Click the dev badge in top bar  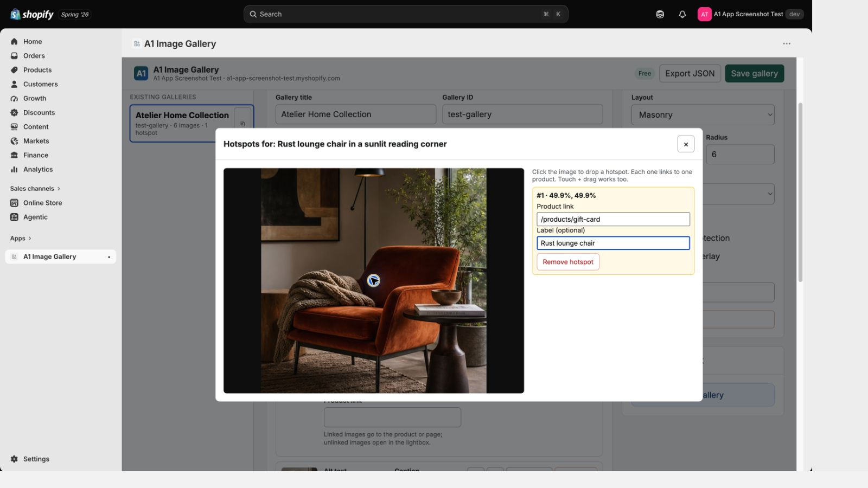coord(795,14)
